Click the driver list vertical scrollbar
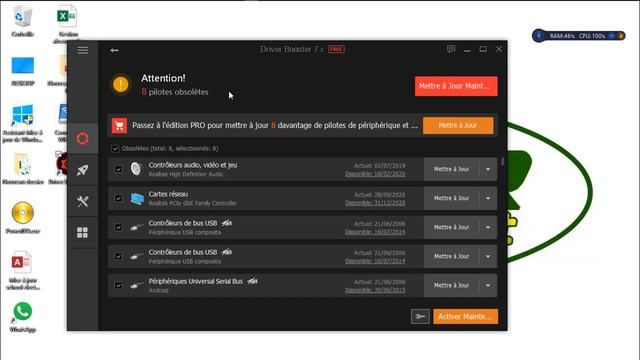 tap(502, 162)
